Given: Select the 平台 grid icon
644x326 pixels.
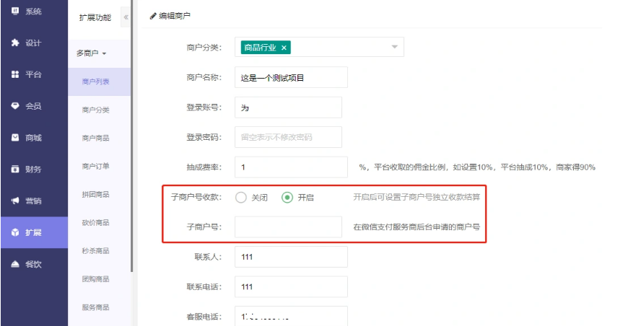Looking at the screenshot, I should coord(15,74).
